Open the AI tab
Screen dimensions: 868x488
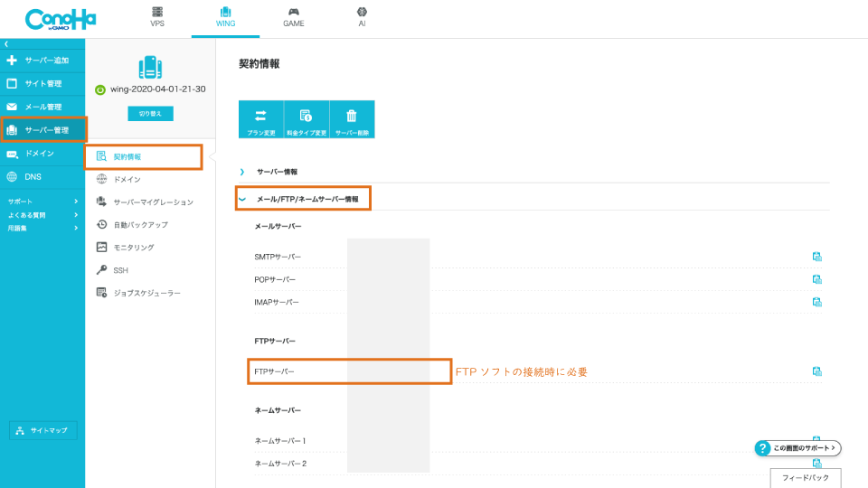(362, 18)
